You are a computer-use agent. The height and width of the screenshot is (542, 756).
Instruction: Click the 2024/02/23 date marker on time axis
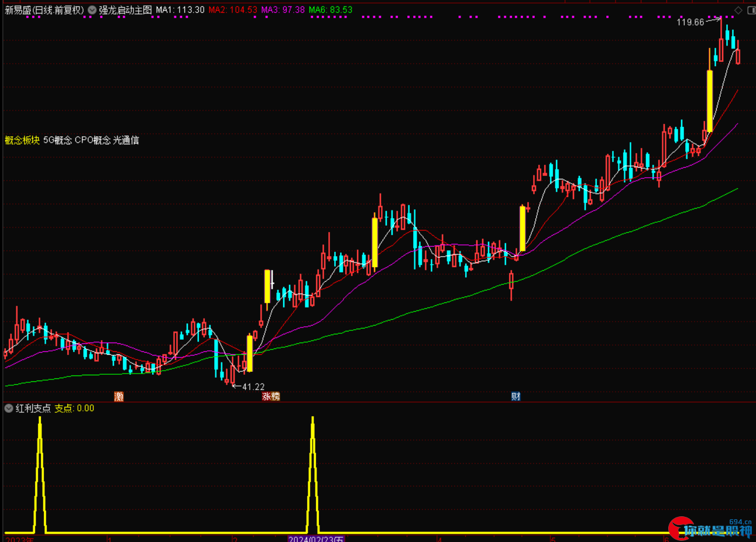tap(316, 538)
